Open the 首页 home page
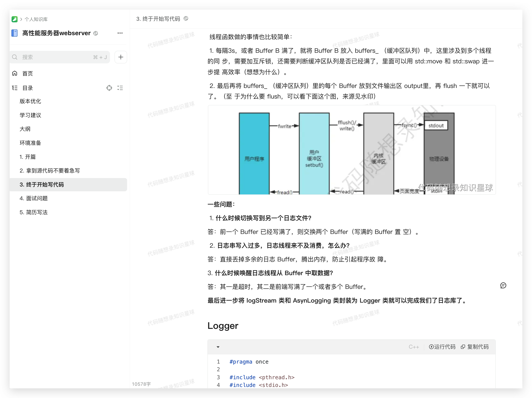Image resolution: width=532 pixels, height=398 pixels. (x=27, y=73)
